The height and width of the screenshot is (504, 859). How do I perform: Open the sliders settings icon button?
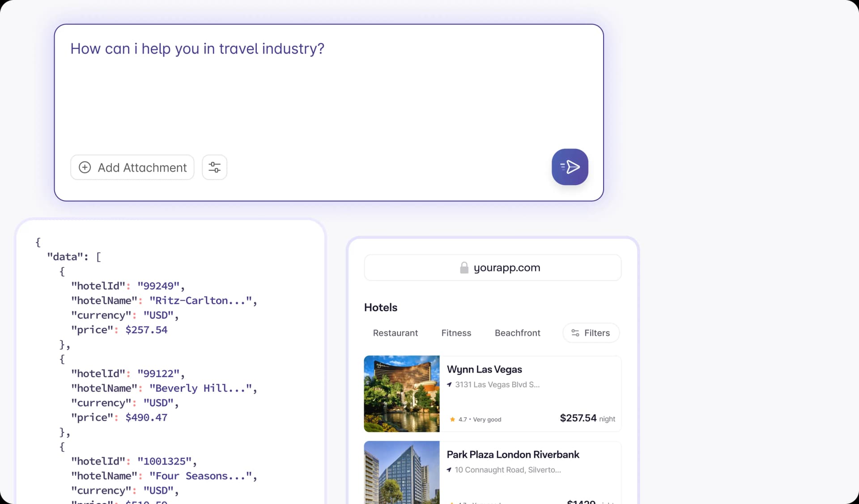(214, 167)
